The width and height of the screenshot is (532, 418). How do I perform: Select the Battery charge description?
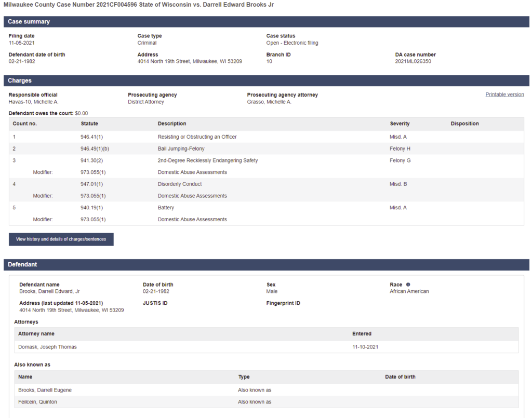(166, 208)
